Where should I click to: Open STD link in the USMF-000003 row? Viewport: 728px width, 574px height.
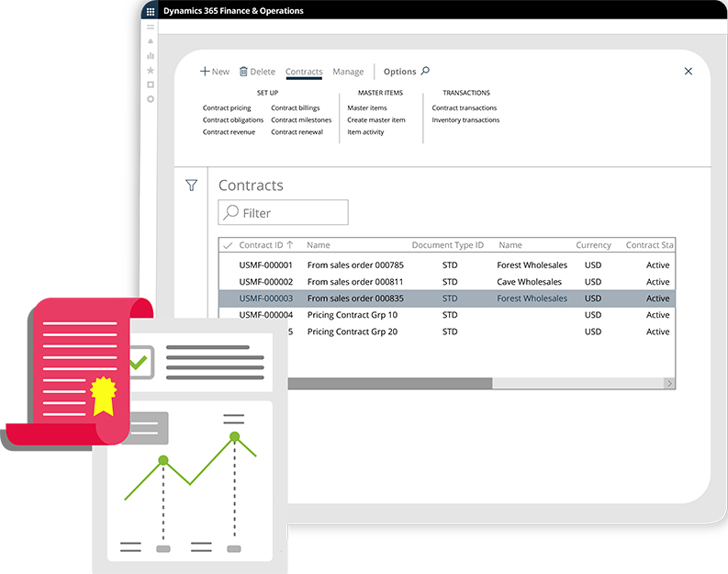tap(450, 298)
